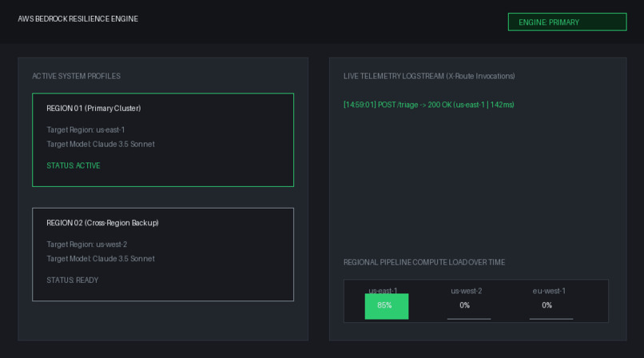Click the AWS BEDROCK RESILIENCE ENGINE title
This screenshot has height=358, width=644.
[x=78, y=19]
